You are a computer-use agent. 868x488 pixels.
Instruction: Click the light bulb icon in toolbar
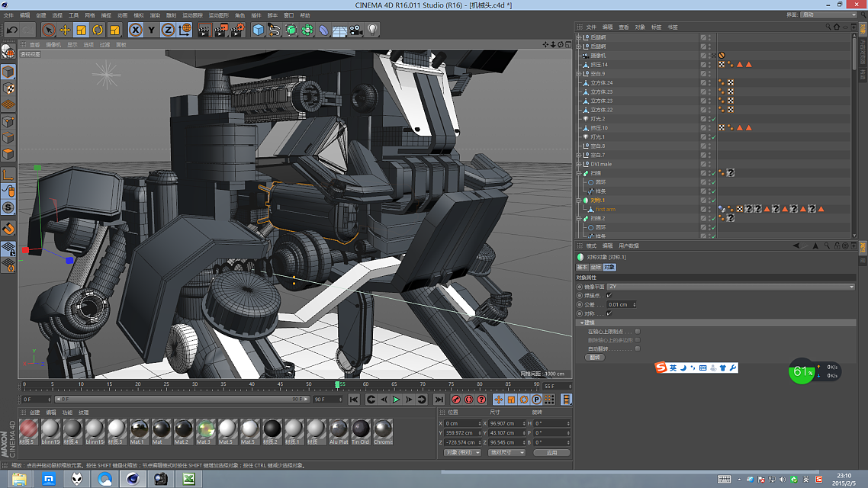coord(373,30)
